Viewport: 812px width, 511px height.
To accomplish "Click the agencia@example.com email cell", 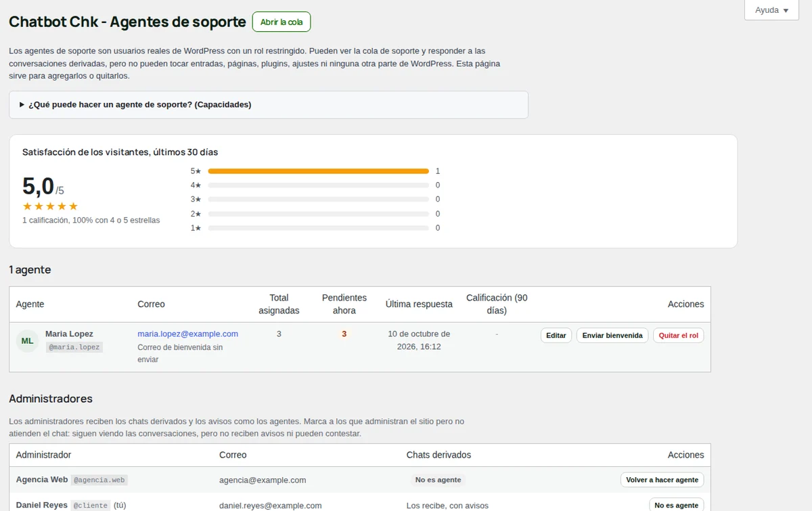I will [x=263, y=480].
